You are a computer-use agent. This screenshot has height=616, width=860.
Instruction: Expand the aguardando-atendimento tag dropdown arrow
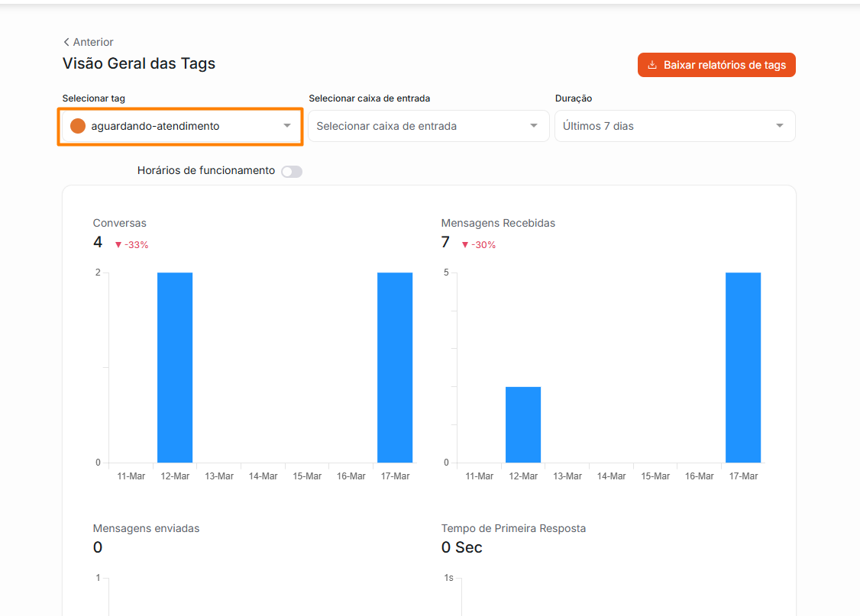coord(287,126)
